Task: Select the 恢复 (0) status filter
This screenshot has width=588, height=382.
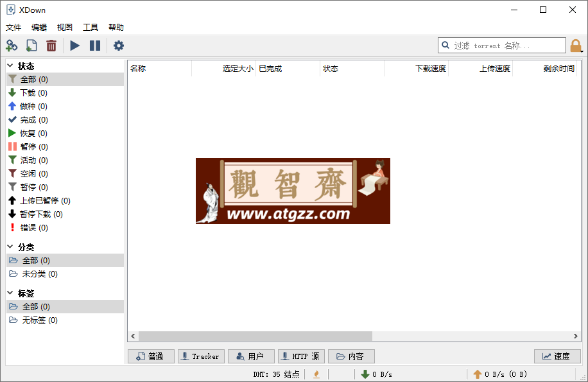Action: pyautogui.click(x=65, y=134)
